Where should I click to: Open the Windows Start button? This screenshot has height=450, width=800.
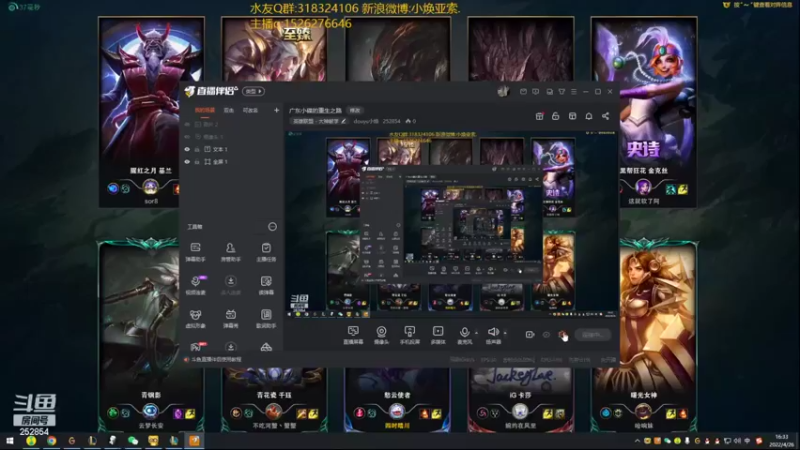click(10, 441)
